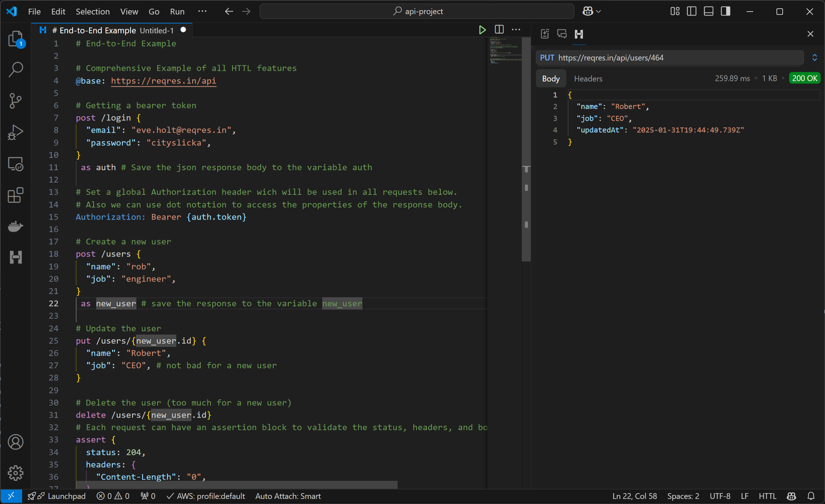Click the 200 OK status badge
The height and width of the screenshot is (504, 825).
tap(804, 78)
